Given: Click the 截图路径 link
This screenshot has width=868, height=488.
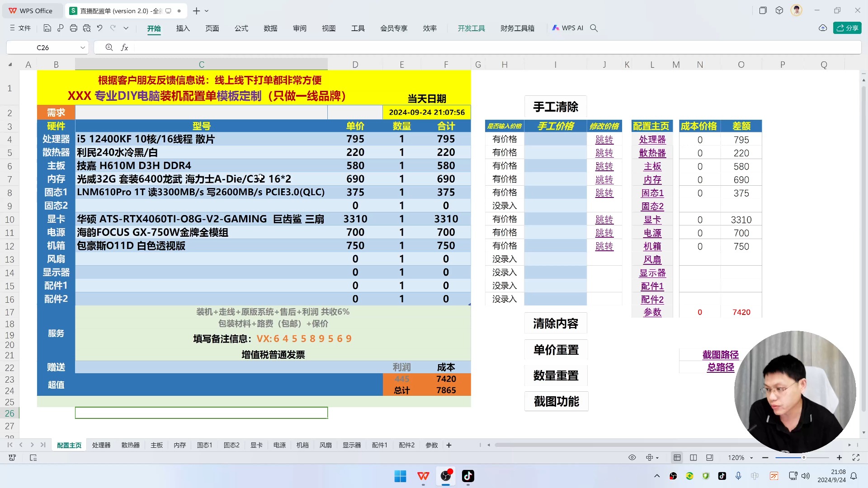Looking at the screenshot, I should coord(721,355).
